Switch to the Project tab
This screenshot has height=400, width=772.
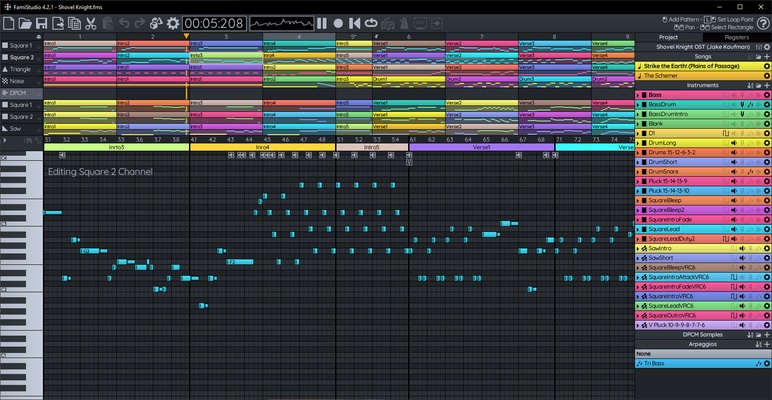pos(669,37)
